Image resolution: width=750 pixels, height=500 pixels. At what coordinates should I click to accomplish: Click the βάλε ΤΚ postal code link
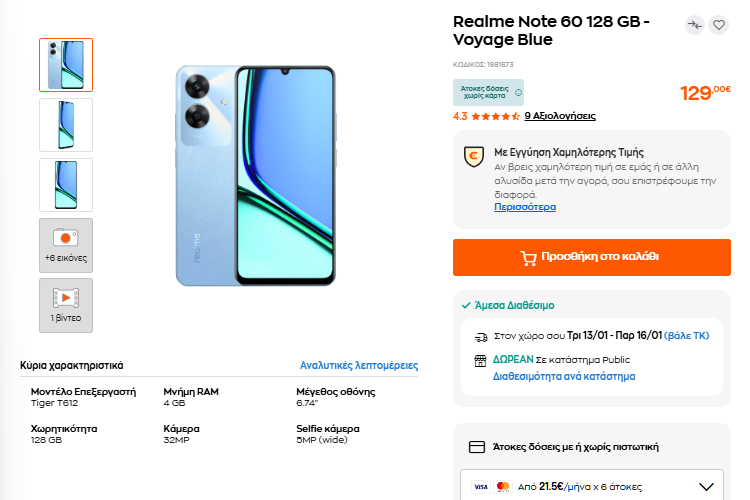click(x=687, y=337)
